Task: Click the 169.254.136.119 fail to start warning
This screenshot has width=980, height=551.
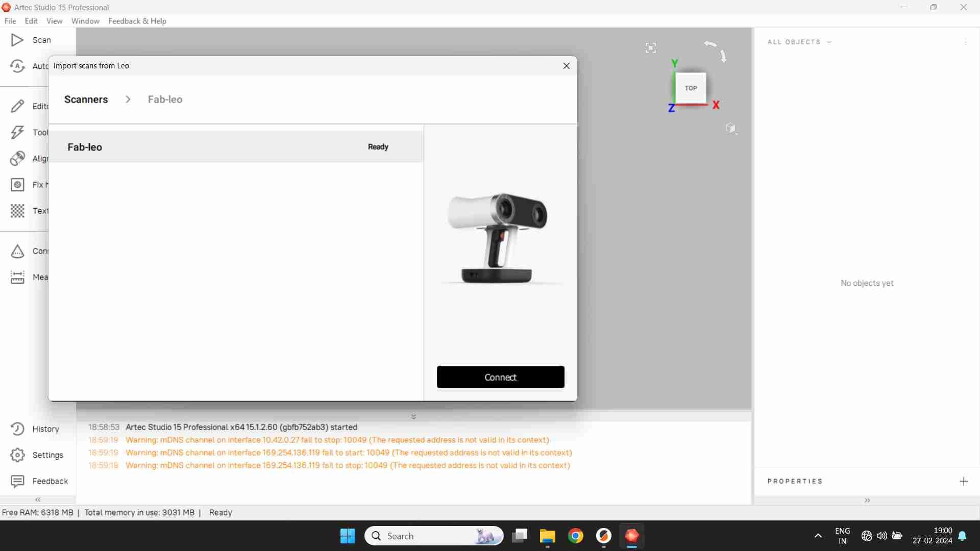Action: (x=349, y=453)
